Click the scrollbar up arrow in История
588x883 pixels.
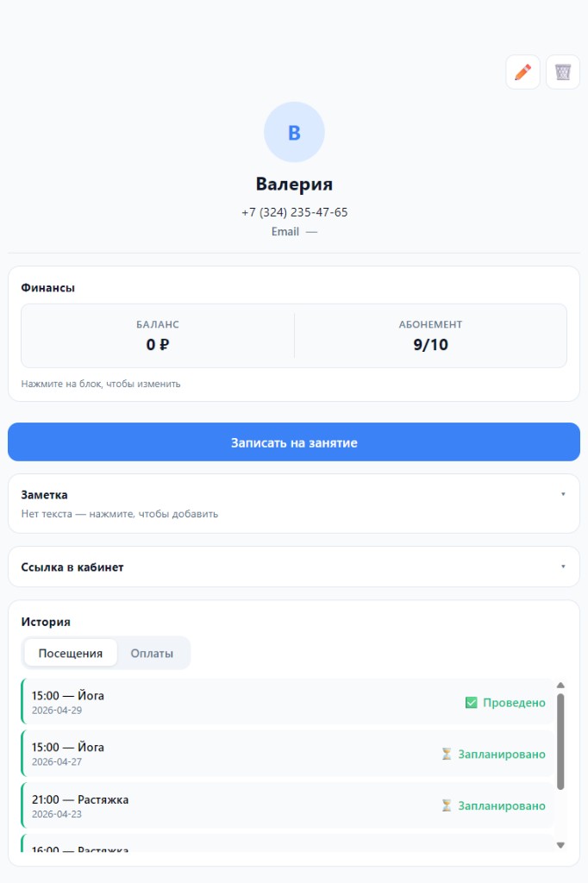(x=560, y=686)
